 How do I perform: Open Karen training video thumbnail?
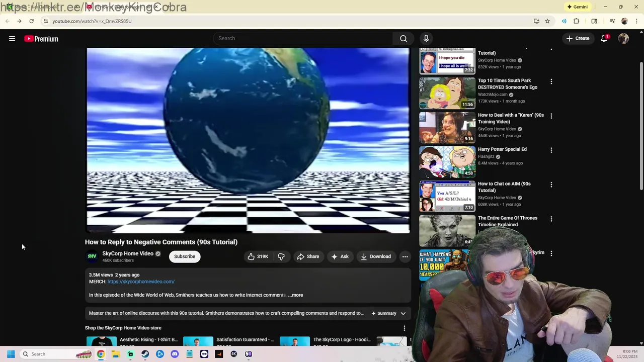pos(447,128)
